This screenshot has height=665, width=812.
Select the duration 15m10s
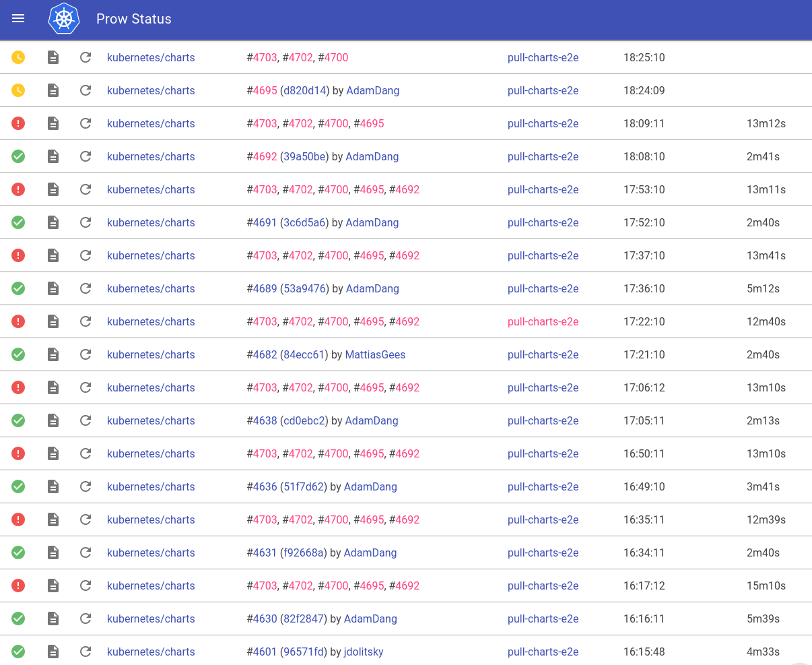coord(766,585)
